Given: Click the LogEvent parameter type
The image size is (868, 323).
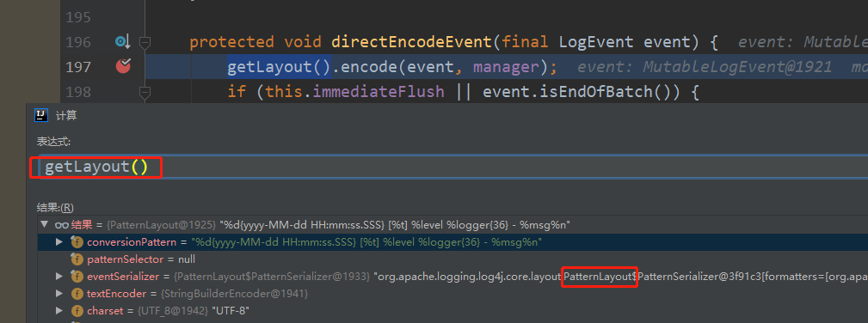Looking at the screenshot, I should pos(596,42).
